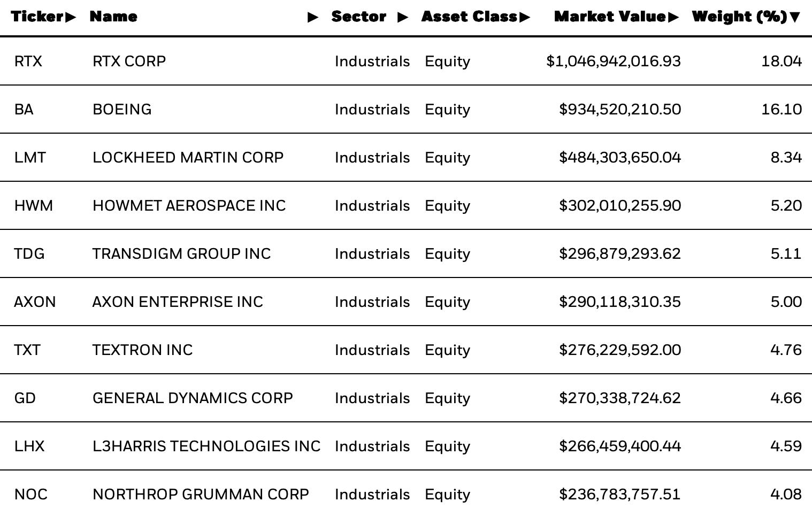Sort by Sector column header
Viewport: 812px width, 509px height.
pyautogui.click(x=358, y=17)
